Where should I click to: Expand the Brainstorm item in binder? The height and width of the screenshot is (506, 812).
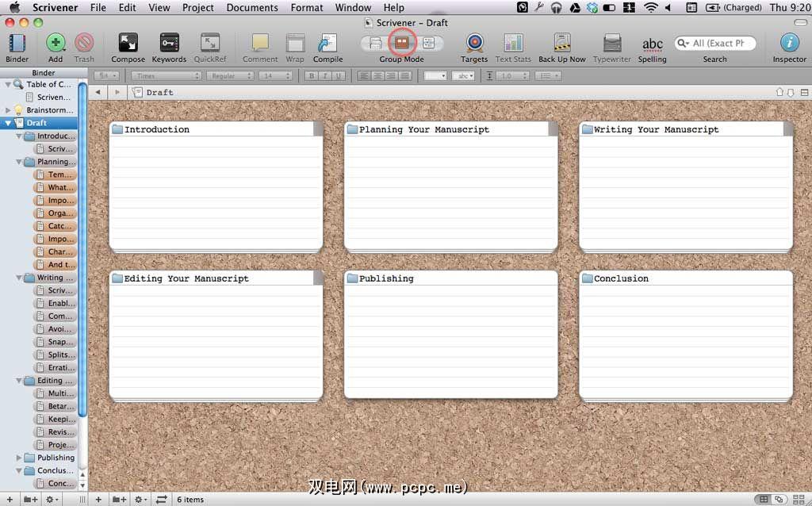click(x=9, y=110)
